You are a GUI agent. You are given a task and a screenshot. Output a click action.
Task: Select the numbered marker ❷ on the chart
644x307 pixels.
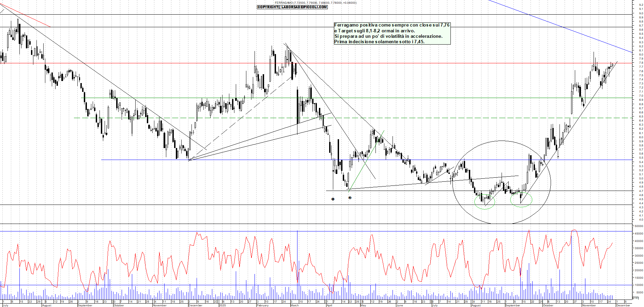coord(350,197)
